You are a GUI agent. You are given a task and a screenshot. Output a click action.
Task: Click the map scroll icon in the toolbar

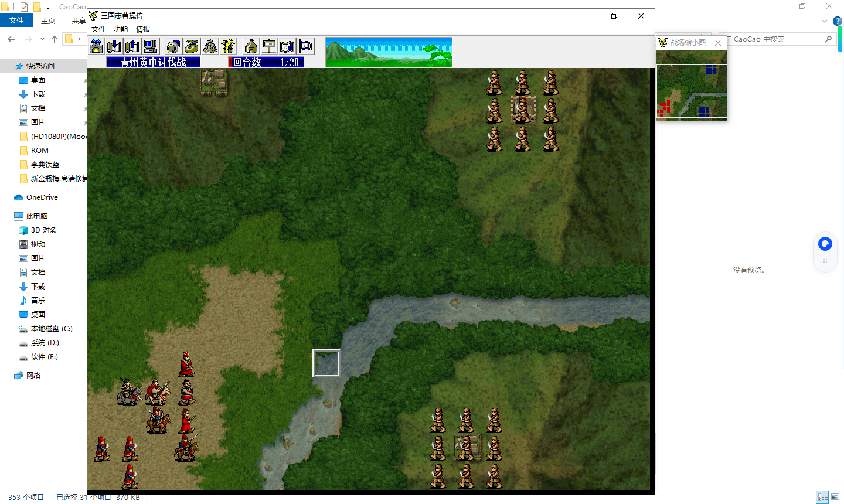[287, 46]
